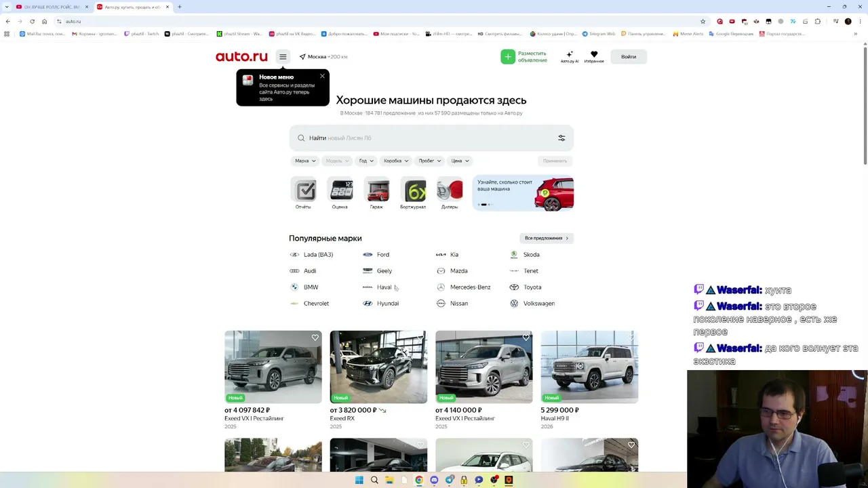This screenshot has width=868, height=488.
Task: Open the Exeed RX car photo
Action: (x=378, y=367)
